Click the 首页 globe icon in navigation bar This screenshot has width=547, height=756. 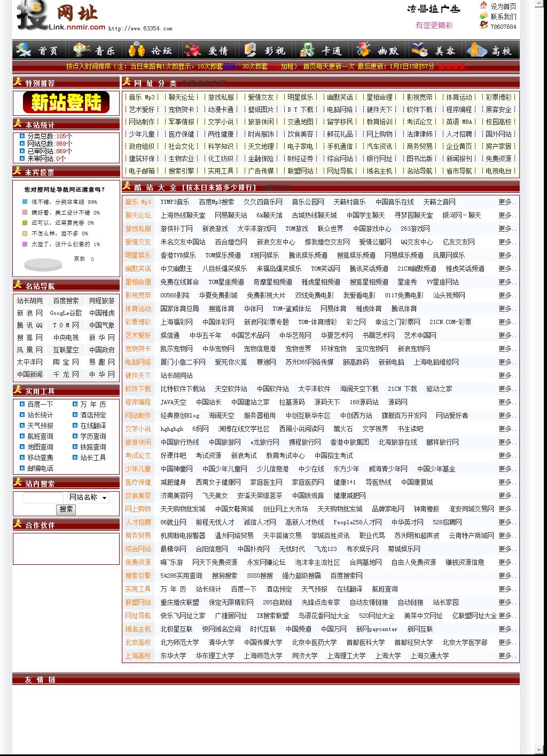tap(24, 50)
